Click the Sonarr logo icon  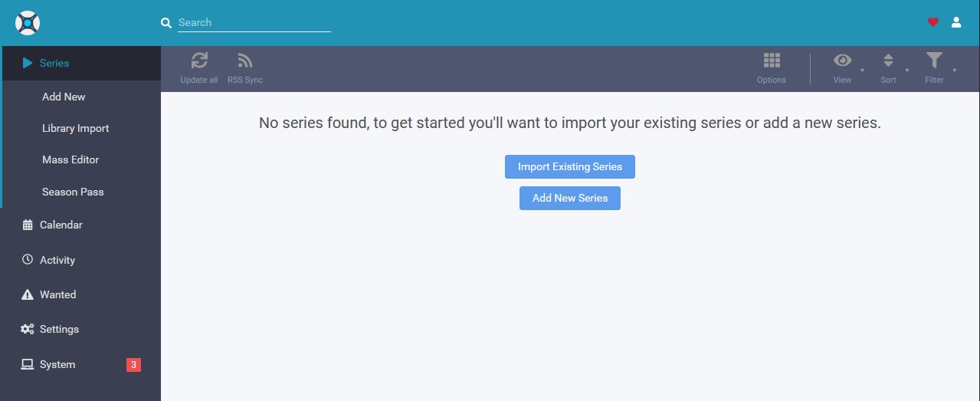28,23
